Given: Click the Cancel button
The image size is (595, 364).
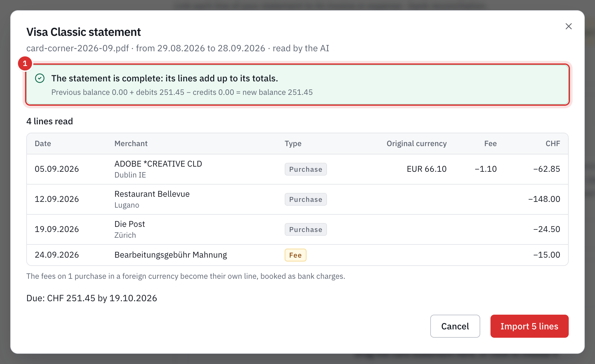Looking at the screenshot, I should [455, 326].
